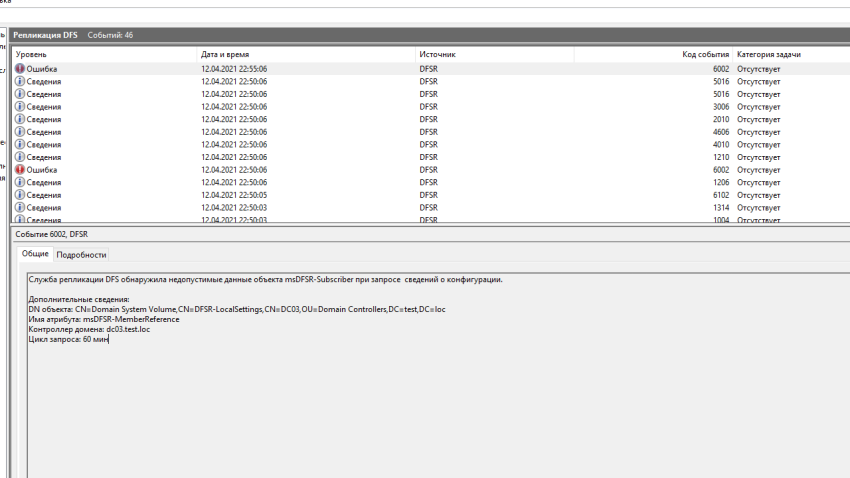Click event code 1210 cell

click(x=720, y=157)
